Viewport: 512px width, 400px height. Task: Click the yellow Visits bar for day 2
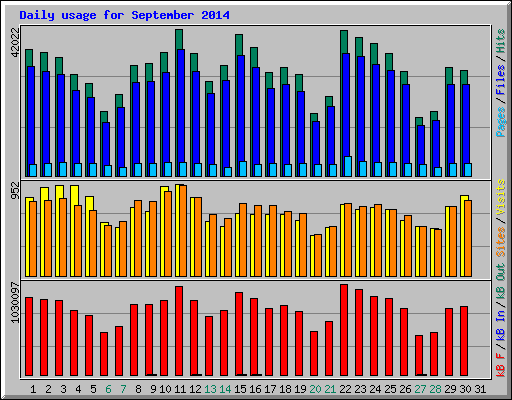[x=42, y=232]
